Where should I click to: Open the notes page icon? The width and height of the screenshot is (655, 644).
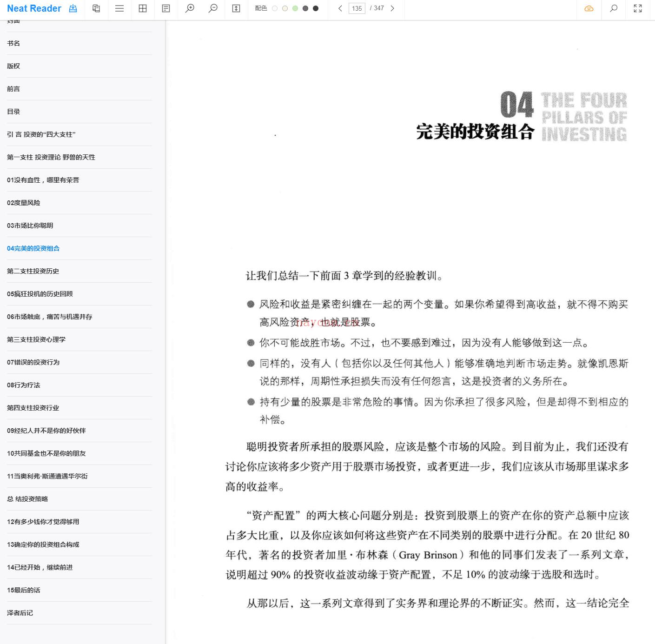pyautogui.click(x=166, y=8)
